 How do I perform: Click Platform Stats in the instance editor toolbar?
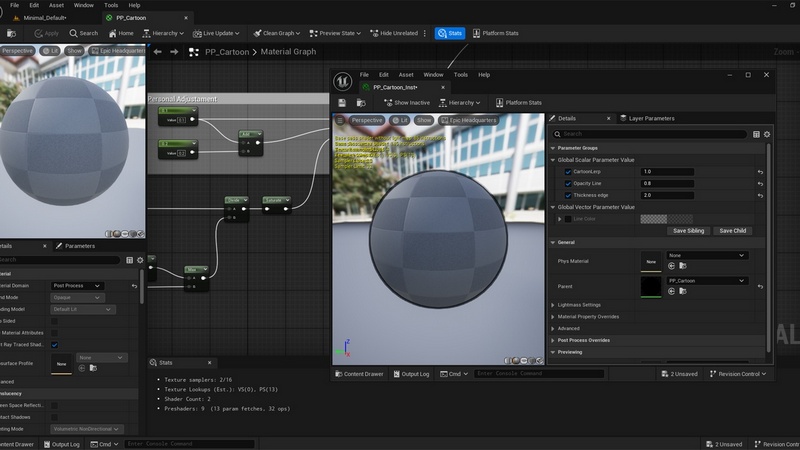pos(518,102)
